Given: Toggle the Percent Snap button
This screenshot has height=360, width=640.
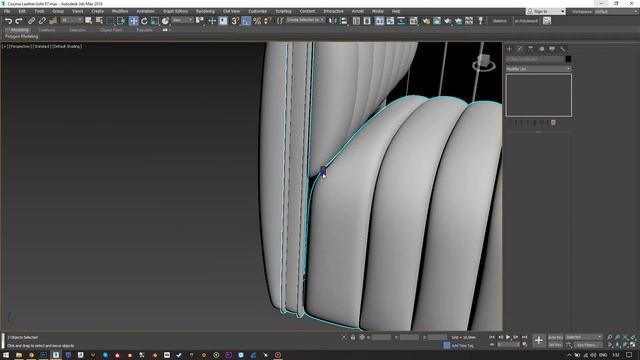Looking at the screenshot, I should (x=257, y=21).
